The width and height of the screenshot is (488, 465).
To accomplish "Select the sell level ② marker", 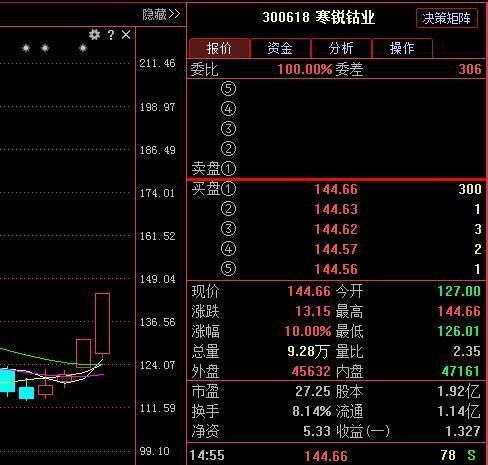I will [x=228, y=149].
